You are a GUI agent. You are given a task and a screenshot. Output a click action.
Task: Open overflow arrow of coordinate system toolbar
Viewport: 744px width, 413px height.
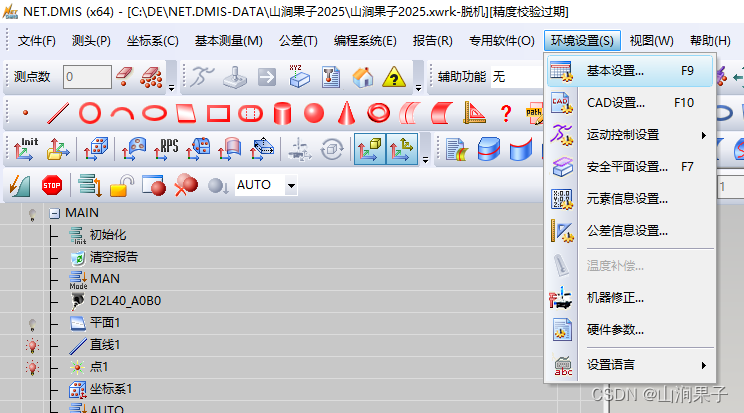point(426,160)
